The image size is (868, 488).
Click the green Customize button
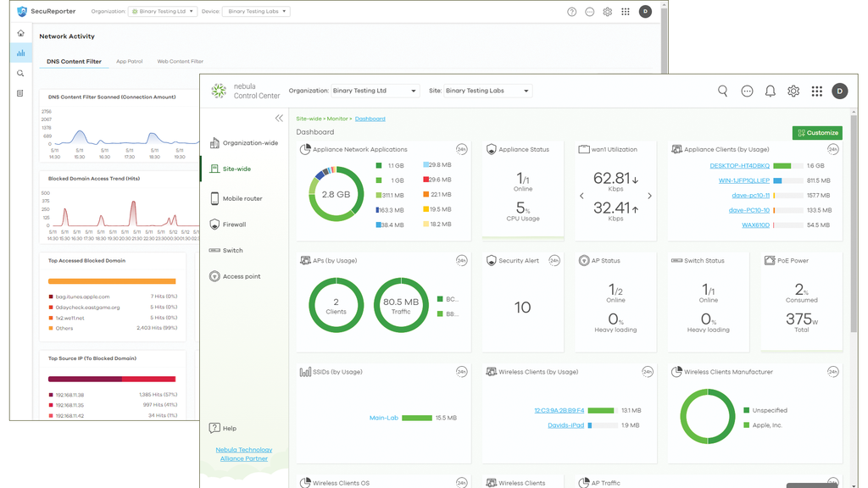pos(817,133)
